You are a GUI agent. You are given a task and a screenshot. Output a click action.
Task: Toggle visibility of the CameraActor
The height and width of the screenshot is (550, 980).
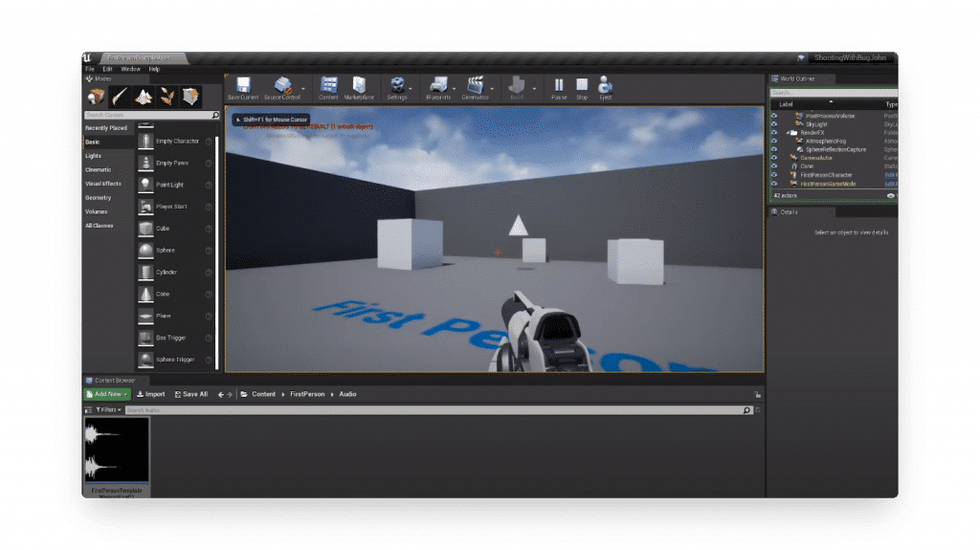click(x=774, y=158)
